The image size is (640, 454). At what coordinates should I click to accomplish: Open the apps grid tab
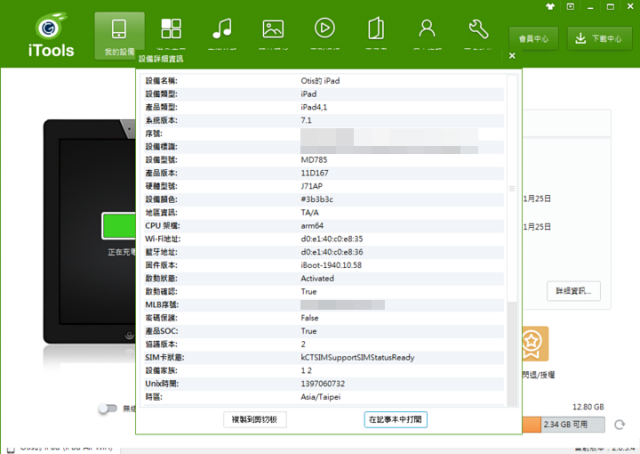click(x=171, y=29)
